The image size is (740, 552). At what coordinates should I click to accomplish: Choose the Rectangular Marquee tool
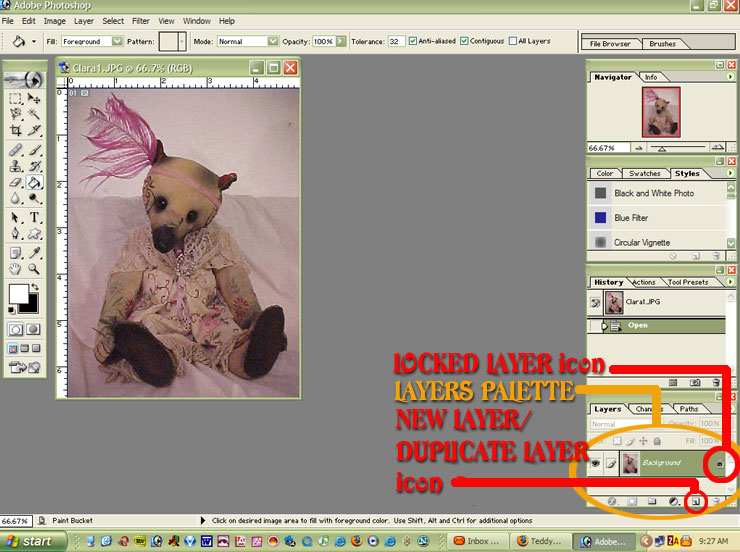16,99
